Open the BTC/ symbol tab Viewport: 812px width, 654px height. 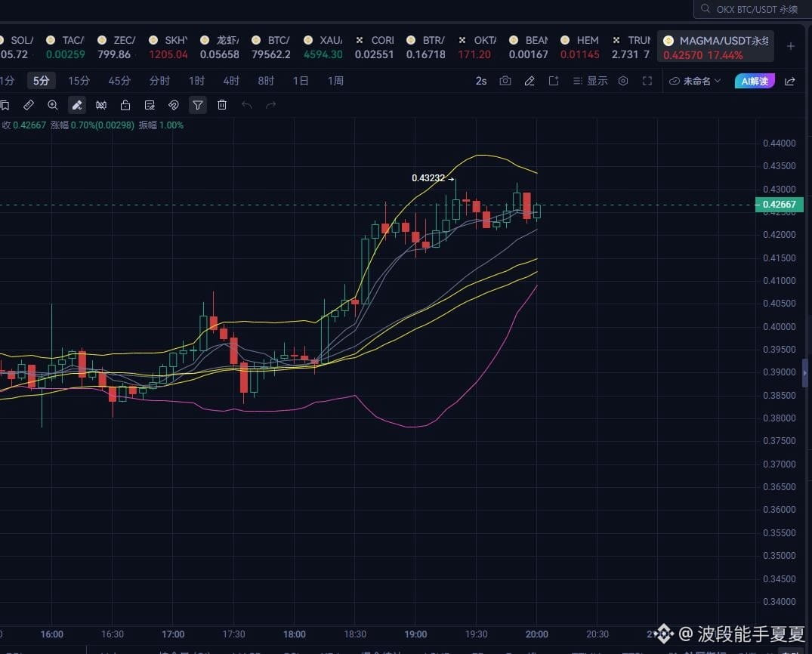click(x=271, y=47)
